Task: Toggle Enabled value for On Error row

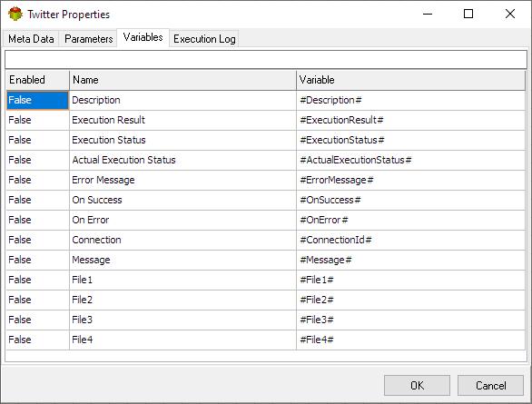Action: [37, 220]
